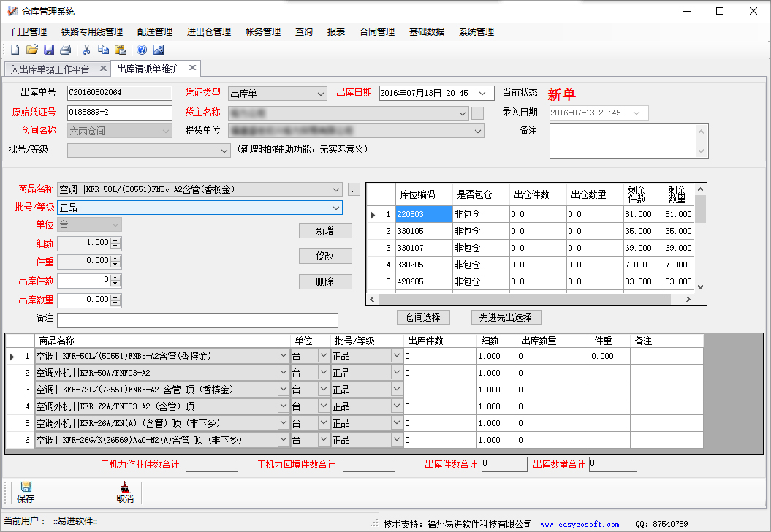Click the Print toolbar icon
The height and width of the screenshot is (532, 771).
[66, 50]
